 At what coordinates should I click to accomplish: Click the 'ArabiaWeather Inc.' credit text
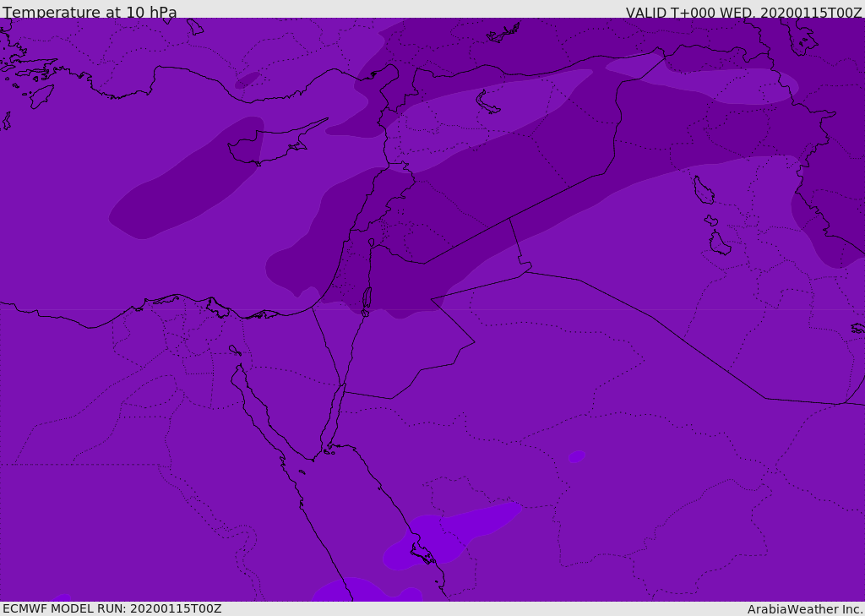[x=805, y=609]
